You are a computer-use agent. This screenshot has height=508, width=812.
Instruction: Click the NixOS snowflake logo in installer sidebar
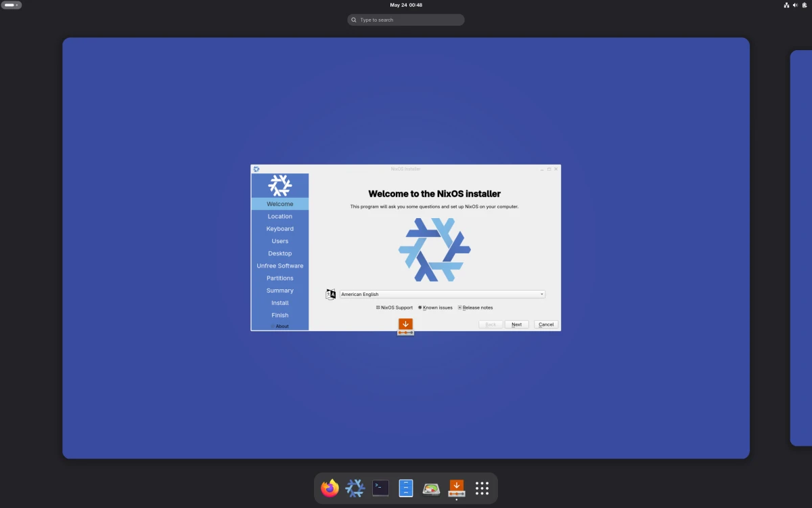(x=279, y=184)
